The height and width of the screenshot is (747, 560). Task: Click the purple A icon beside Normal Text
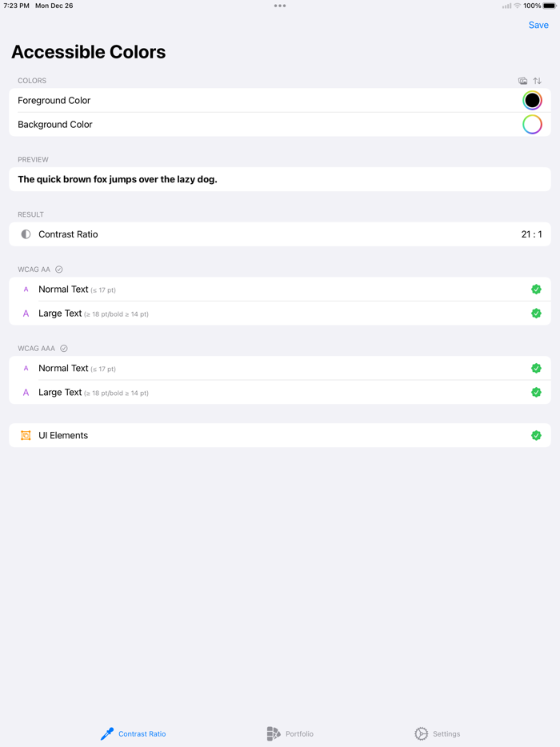coord(26,289)
